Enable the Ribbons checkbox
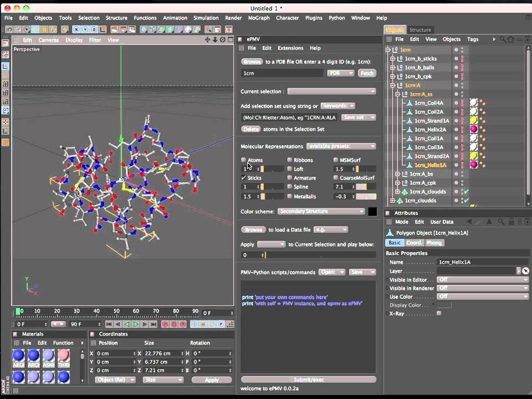 pos(289,160)
